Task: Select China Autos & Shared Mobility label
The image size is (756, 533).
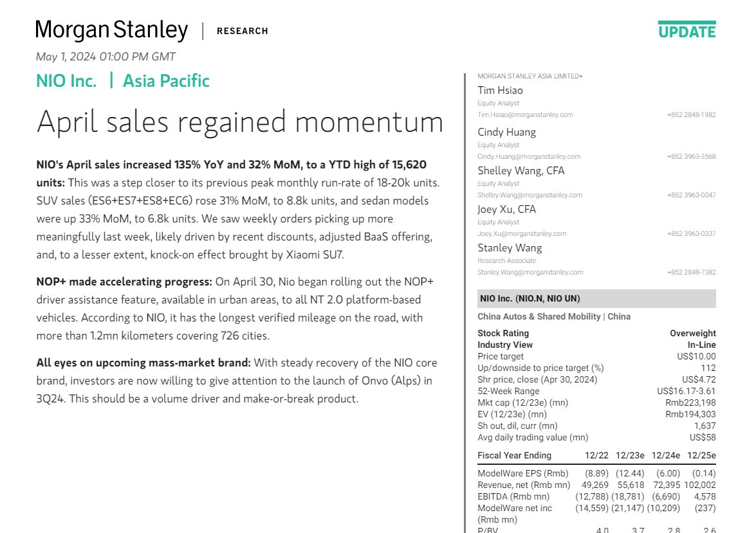Action: (539, 316)
